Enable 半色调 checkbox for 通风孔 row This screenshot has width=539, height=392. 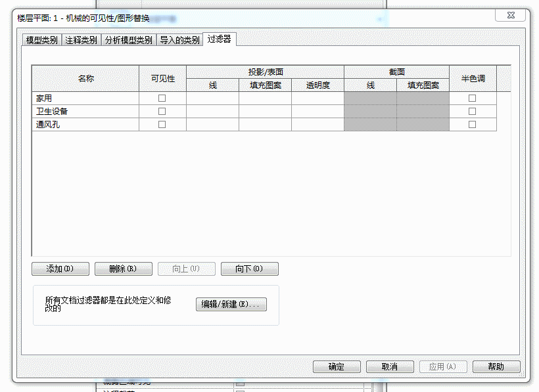pos(473,124)
